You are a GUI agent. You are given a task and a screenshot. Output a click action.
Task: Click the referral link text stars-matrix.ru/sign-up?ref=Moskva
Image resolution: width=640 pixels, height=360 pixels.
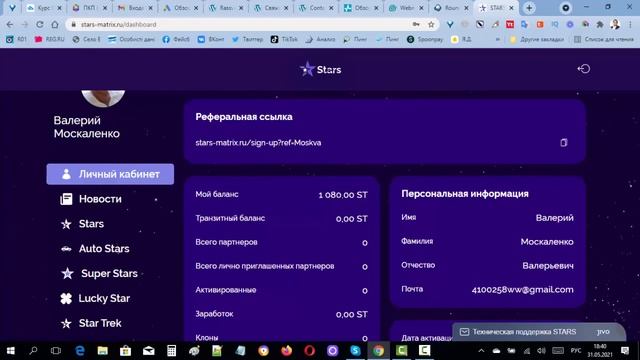(x=258, y=143)
